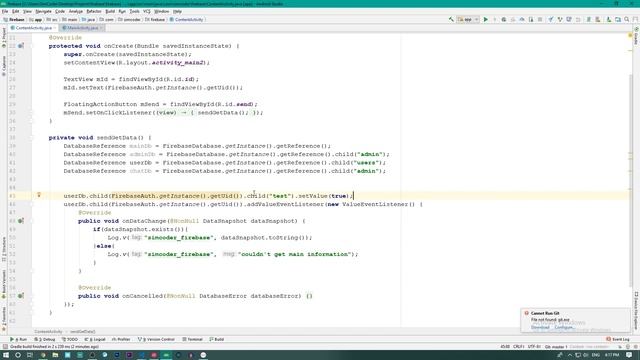The width and height of the screenshot is (640, 360).
Task: Click the onDataChange override gutter icon
Action: (x=21, y=221)
